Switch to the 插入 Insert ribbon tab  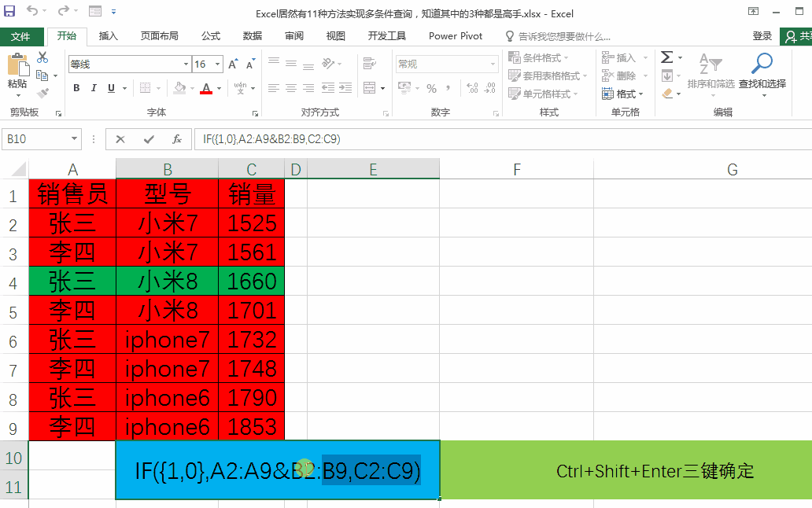[109, 35]
